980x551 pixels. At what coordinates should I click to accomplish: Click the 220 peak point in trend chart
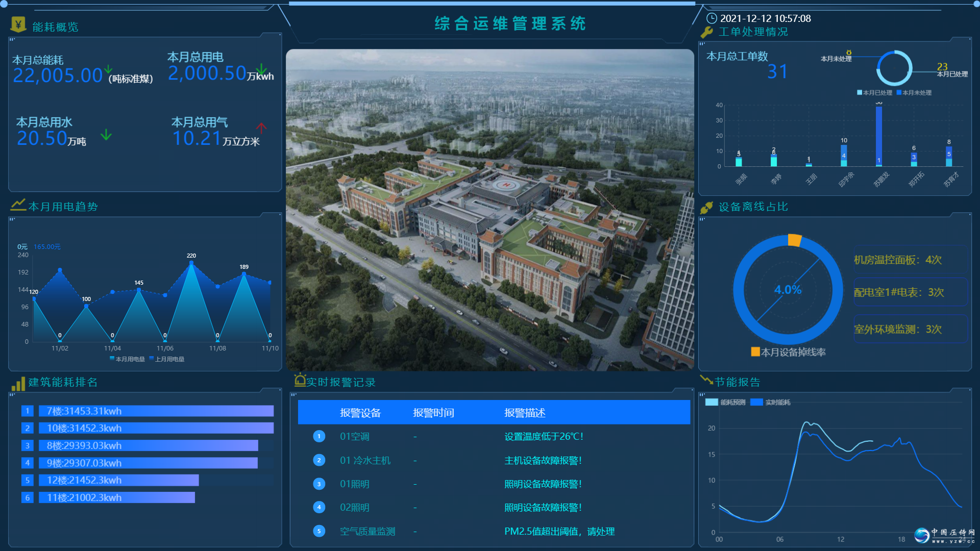click(x=191, y=263)
